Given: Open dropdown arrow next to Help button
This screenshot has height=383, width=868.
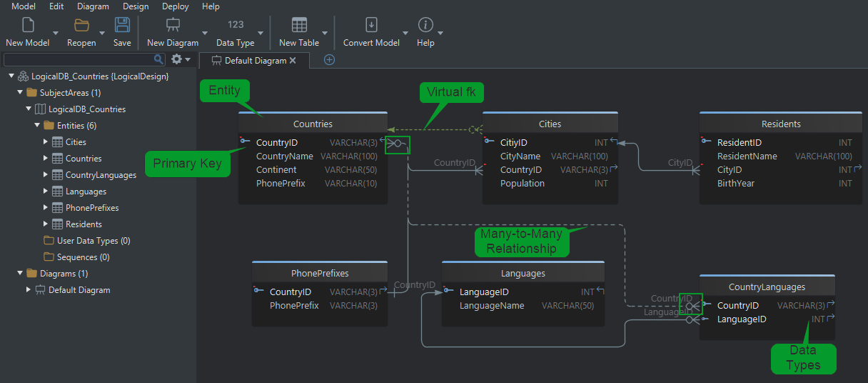Looking at the screenshot, I should 440,34.
